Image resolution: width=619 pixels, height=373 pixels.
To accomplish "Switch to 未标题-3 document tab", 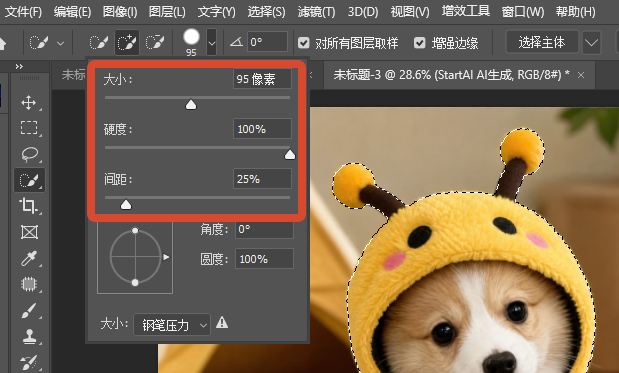I will pyautogui.click(x=451, y=75).
